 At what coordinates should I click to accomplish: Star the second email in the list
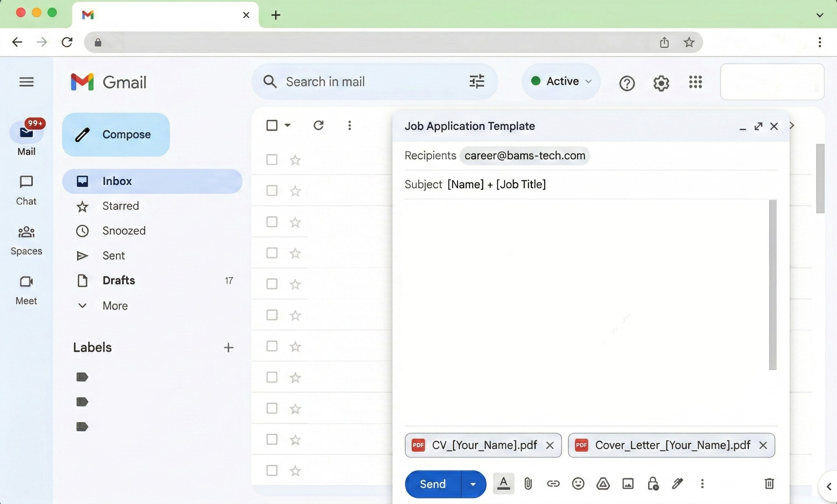point(295,191)
